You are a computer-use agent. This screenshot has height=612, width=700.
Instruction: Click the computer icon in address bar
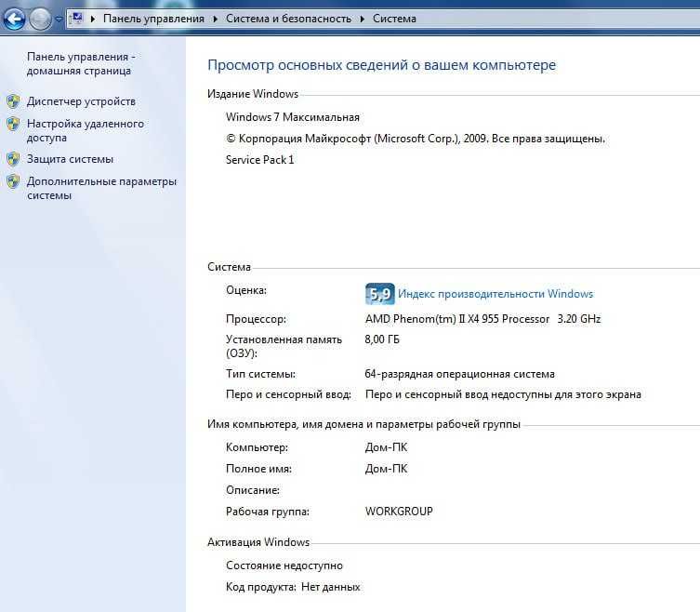[77, 19]
